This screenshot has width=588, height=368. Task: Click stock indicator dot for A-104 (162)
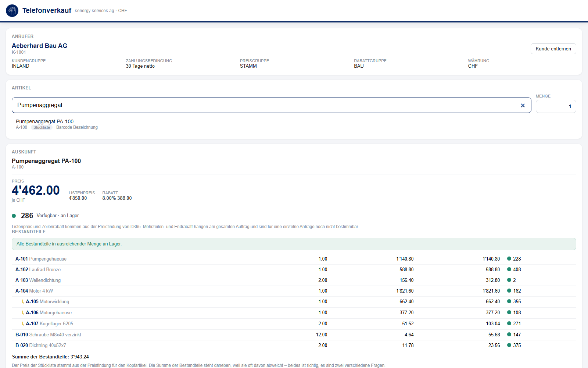509,291
